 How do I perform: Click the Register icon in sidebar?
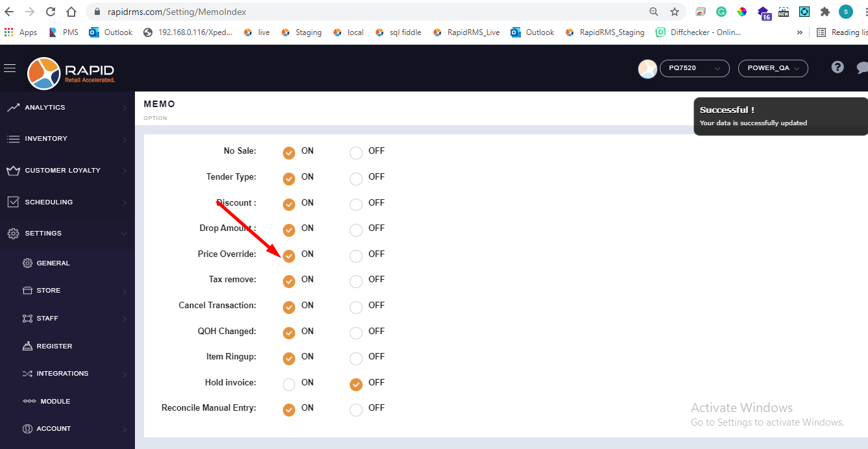[27, 345]
